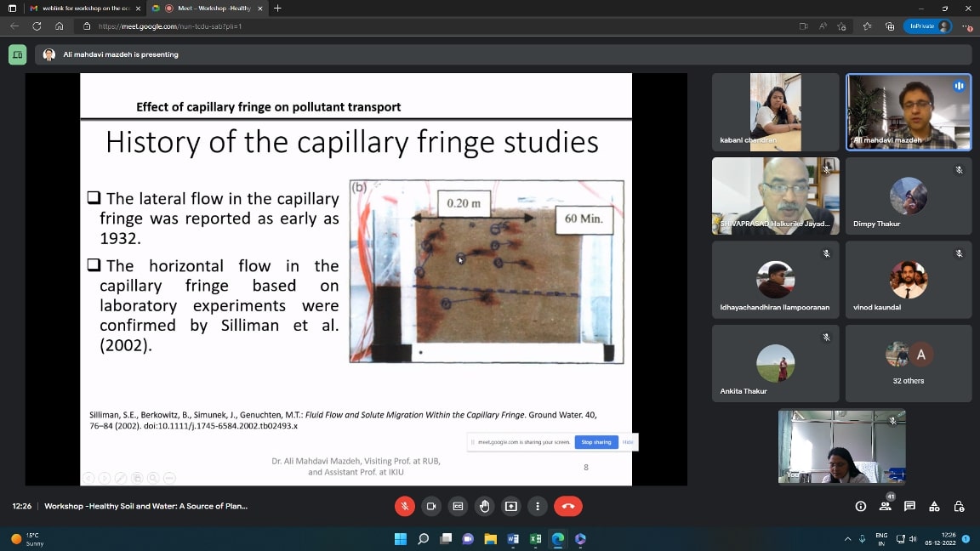Show hidden icons in system tray
This screenshot has width=980, height=551.
[x=847, y=539]
